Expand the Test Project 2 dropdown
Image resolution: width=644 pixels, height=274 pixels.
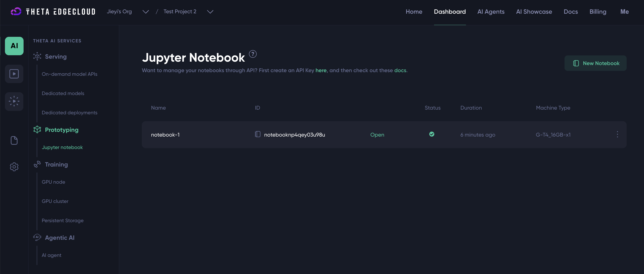tap(210, 12)
